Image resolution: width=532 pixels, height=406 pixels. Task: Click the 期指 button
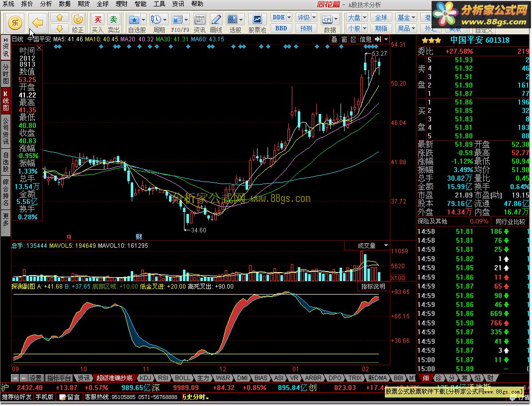[381, 28]
